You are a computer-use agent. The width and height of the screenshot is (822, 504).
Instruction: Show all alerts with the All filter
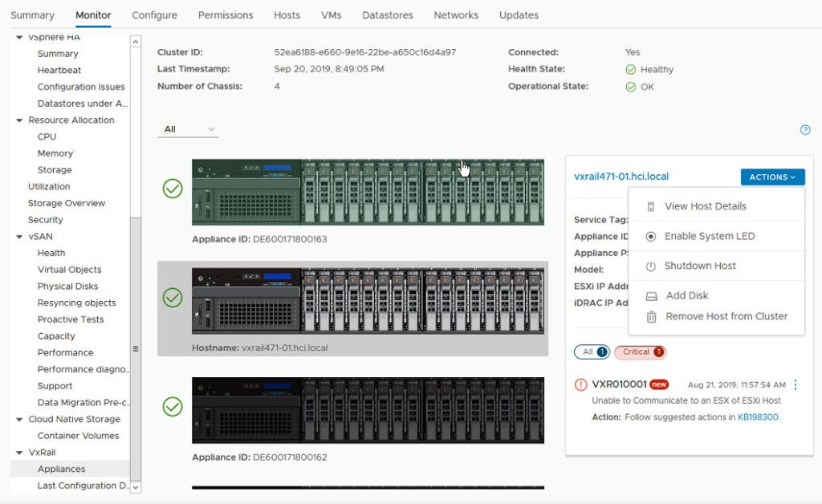point(592,352)
